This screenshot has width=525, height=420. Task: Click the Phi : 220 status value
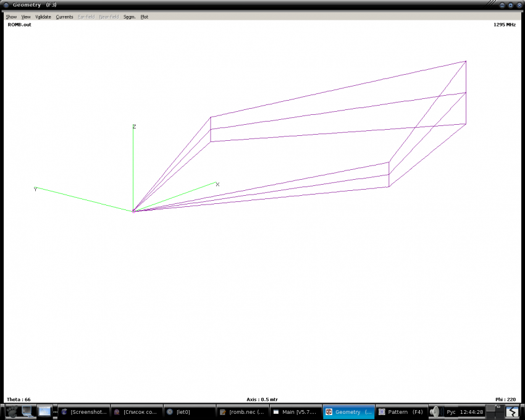pos(506,399)
